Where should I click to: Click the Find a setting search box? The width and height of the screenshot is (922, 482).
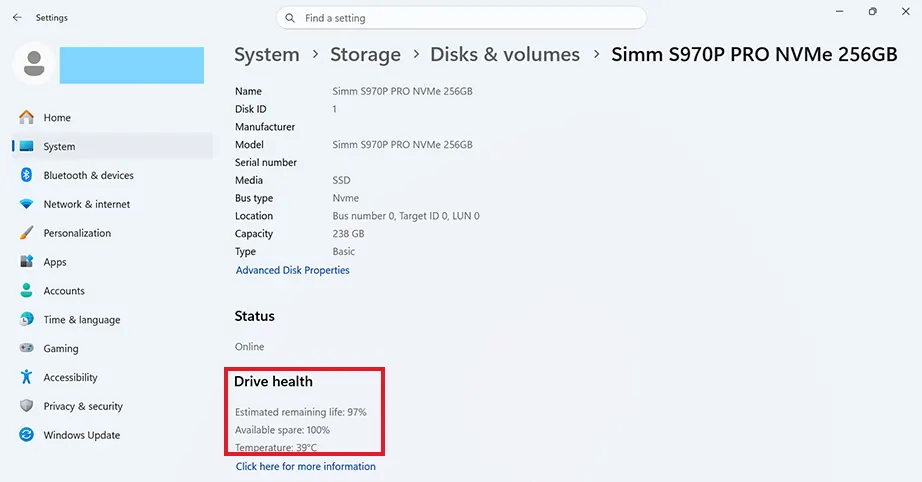[x=461, y=18]
